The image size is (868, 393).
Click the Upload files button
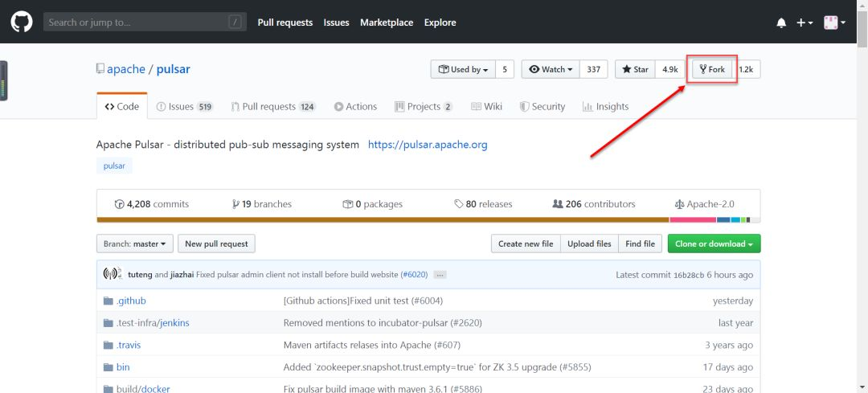tap(590, 244)
